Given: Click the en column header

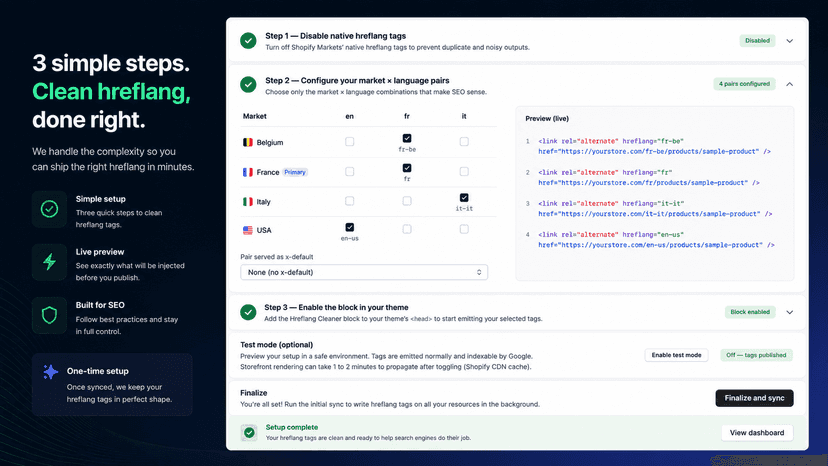Looking at the screenshot, I should [350, 116].
